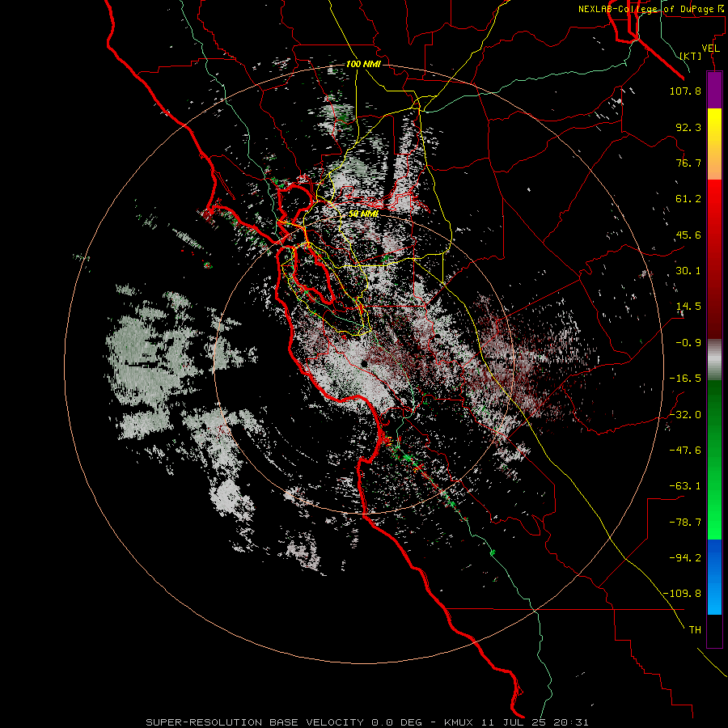
Task: Click the -94.2 legend value
Action: (685, 557)
